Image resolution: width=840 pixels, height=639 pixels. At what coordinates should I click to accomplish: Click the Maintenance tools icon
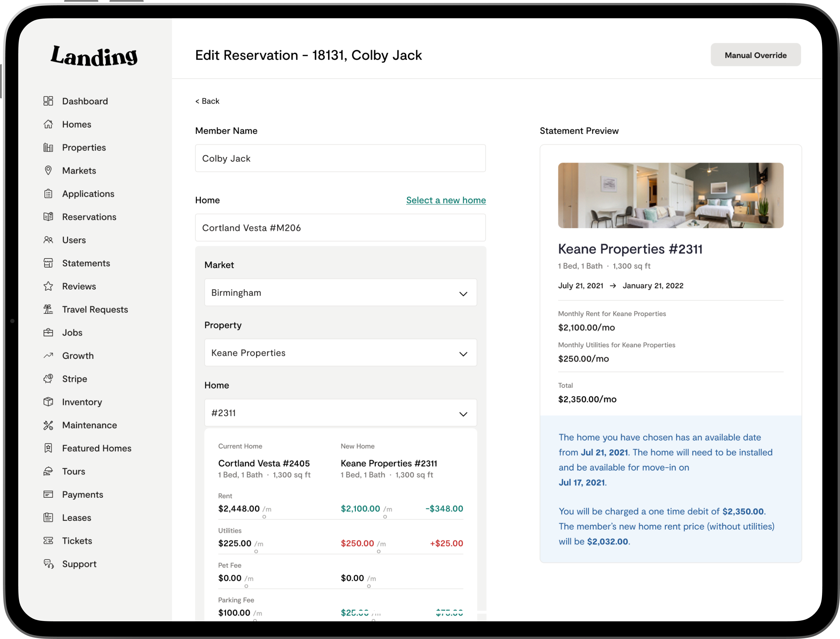[48, 425]
